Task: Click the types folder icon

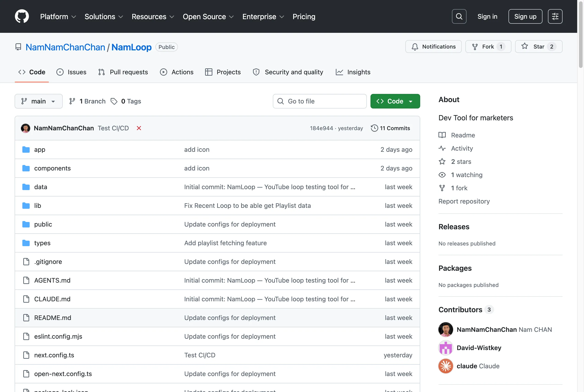Action: (26, 243)
